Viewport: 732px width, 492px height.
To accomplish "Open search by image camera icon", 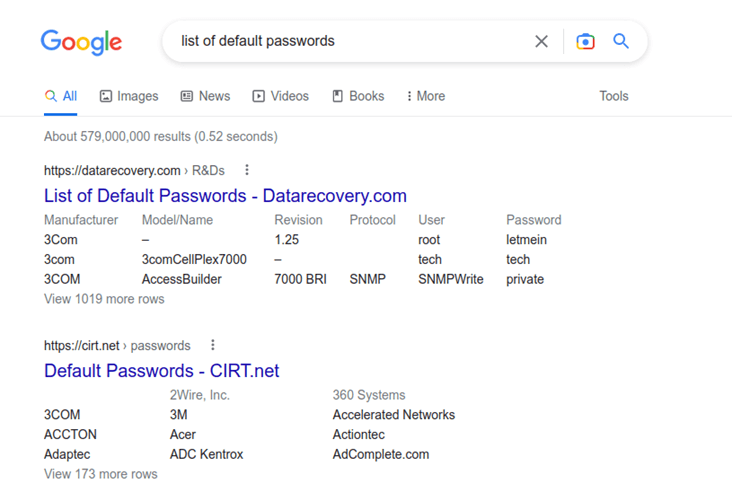I will pos(585,42).
